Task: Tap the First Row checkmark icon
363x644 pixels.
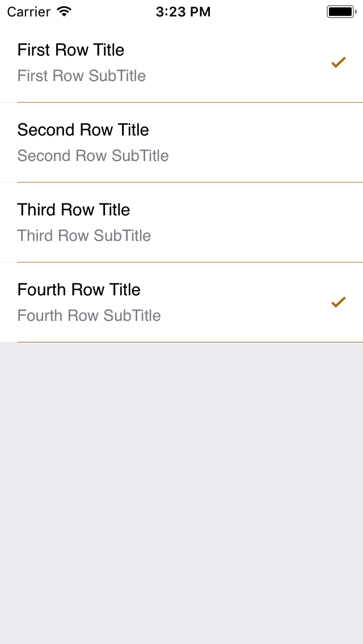Action: 339,63
